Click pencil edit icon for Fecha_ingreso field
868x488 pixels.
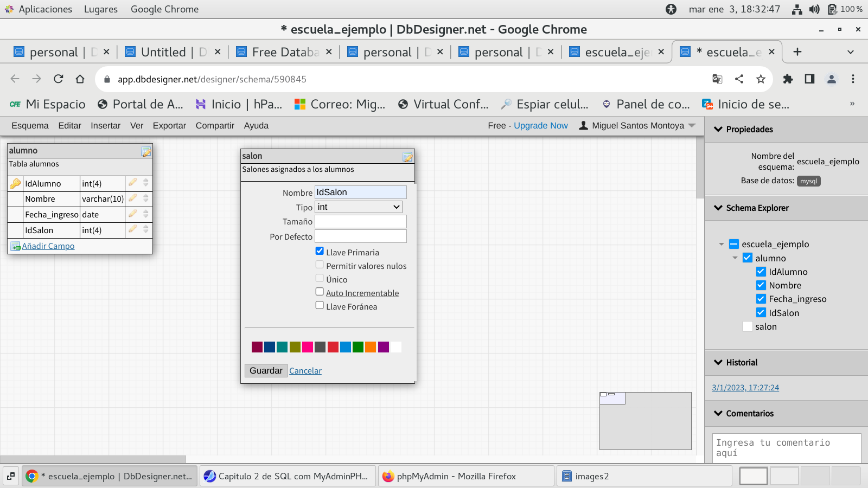tap(132, 214)
